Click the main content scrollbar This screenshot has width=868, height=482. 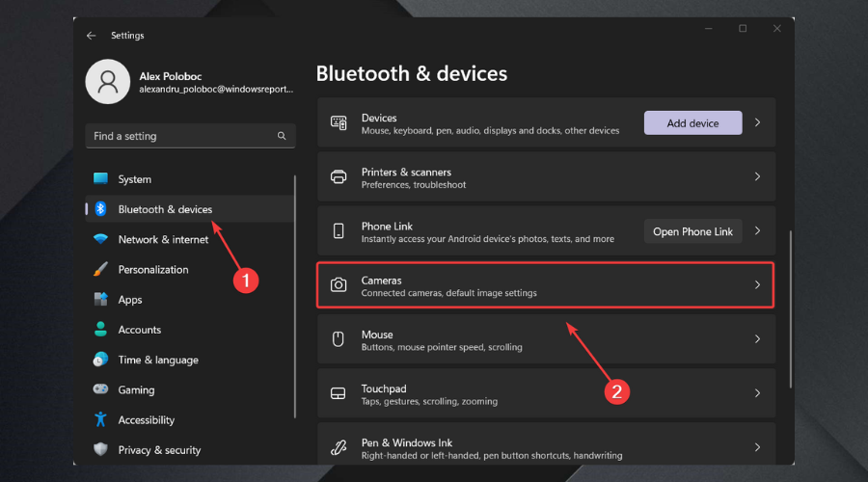[791, 309]
